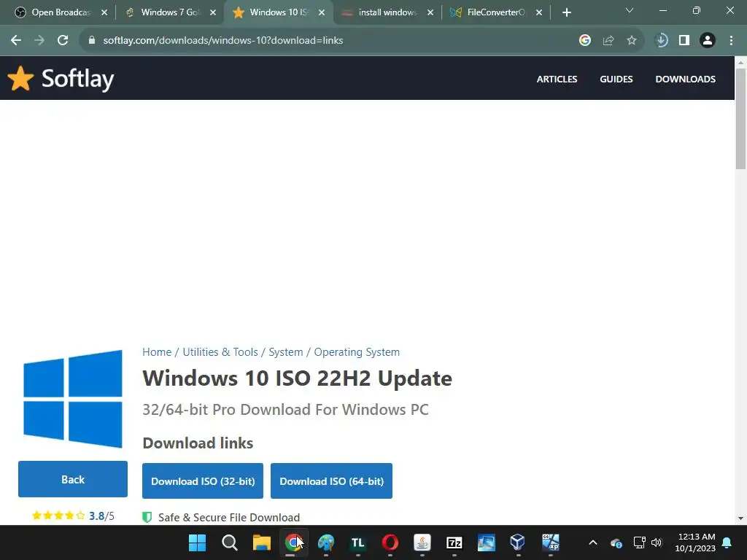Open the notification bell
Screen dimensions: 747x560
(727, 542)
